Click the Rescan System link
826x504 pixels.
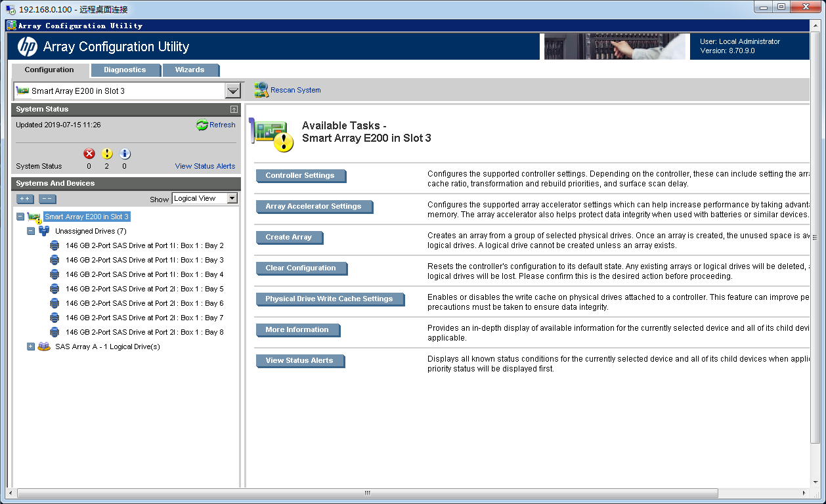click(295, 90)
